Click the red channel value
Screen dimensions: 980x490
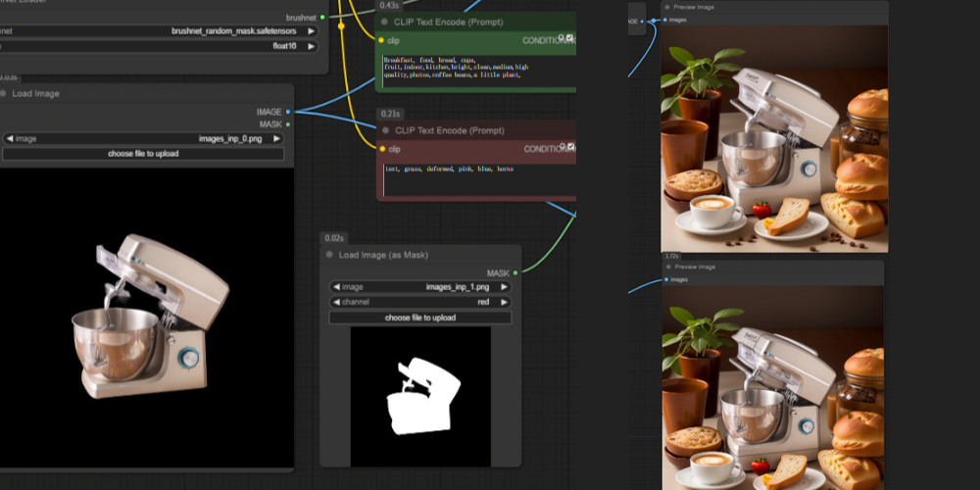coord(483,302)
